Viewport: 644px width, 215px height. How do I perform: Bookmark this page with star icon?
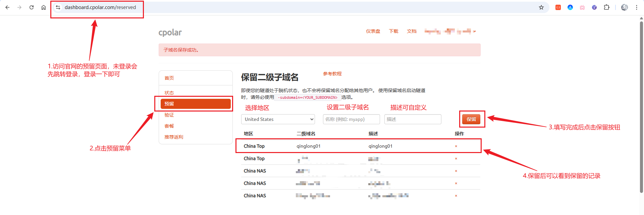tap(541, 7)
